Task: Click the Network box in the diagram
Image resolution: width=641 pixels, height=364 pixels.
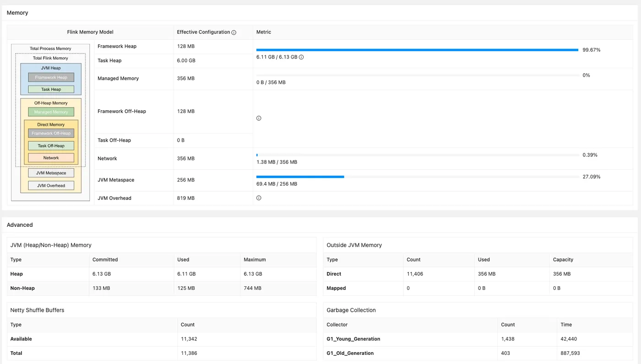Action: [51, 158]
